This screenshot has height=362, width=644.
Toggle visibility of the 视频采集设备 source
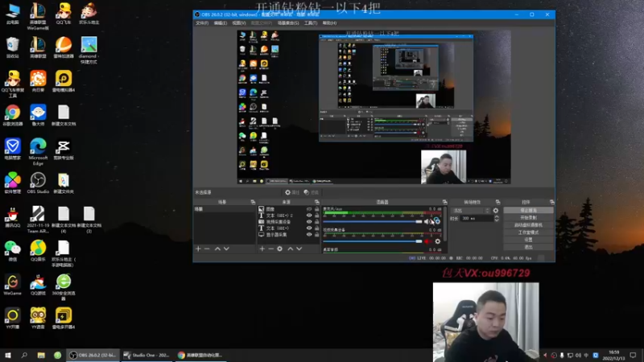(x=309, y=222)
